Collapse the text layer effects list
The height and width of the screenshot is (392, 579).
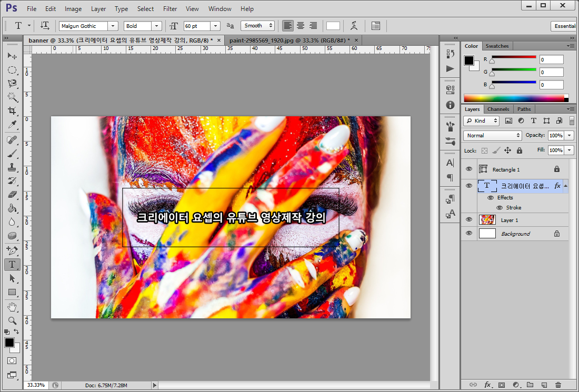(x=566, y=186)
